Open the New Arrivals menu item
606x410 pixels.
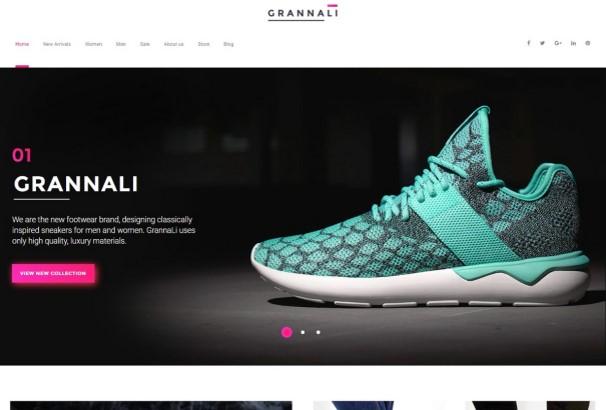(57, 44)
